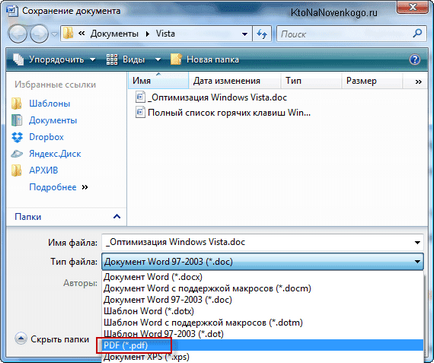Choose Шаблон Word 97-2003 (*.dot) file type
The image size is (434, 363).
(263, 334)
